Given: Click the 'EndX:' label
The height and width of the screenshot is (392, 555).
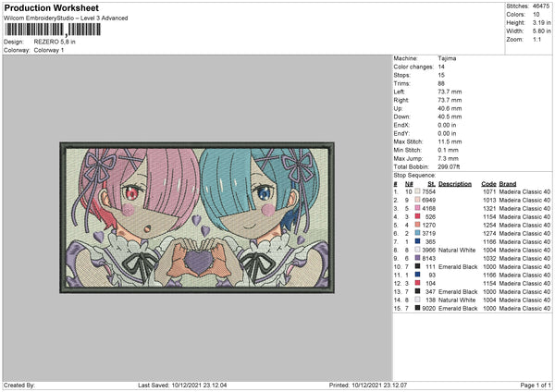Looking at the screenshot, I should (401, 125).
